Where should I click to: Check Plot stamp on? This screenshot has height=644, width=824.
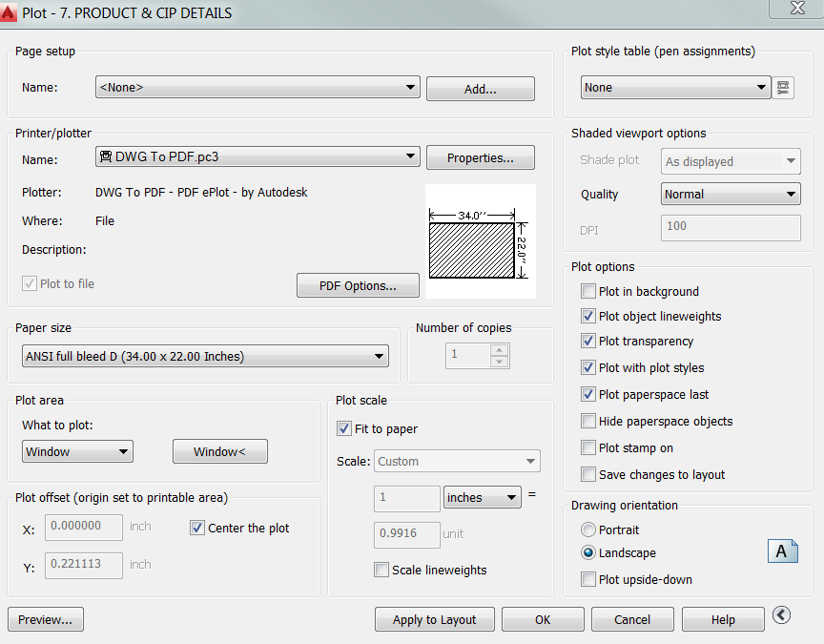point(588,447)
